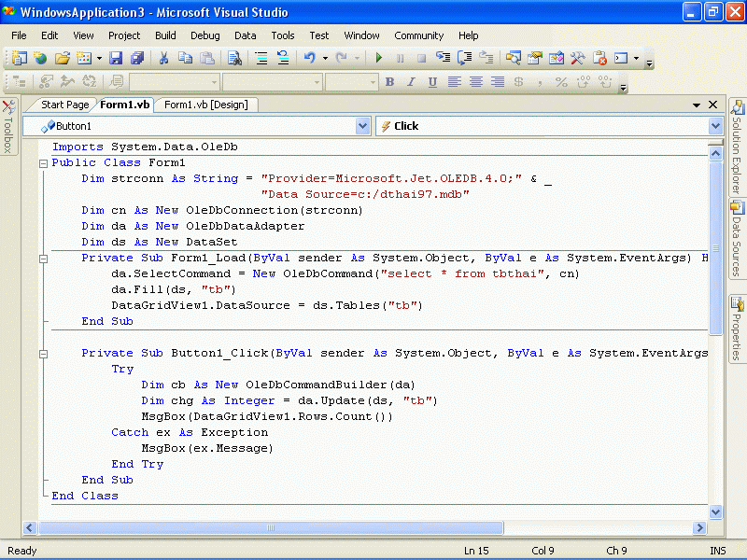Click the New Web Site icon
Image resolution: width=747 pixels, height=560 pixels.
(x=40, y=58)
